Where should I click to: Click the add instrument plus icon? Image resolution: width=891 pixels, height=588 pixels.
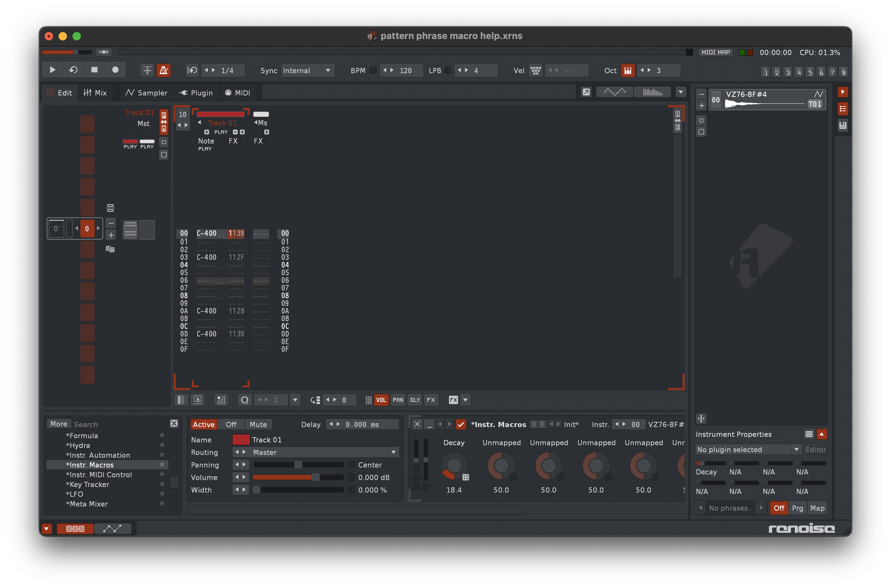click(x=702, y=106)
